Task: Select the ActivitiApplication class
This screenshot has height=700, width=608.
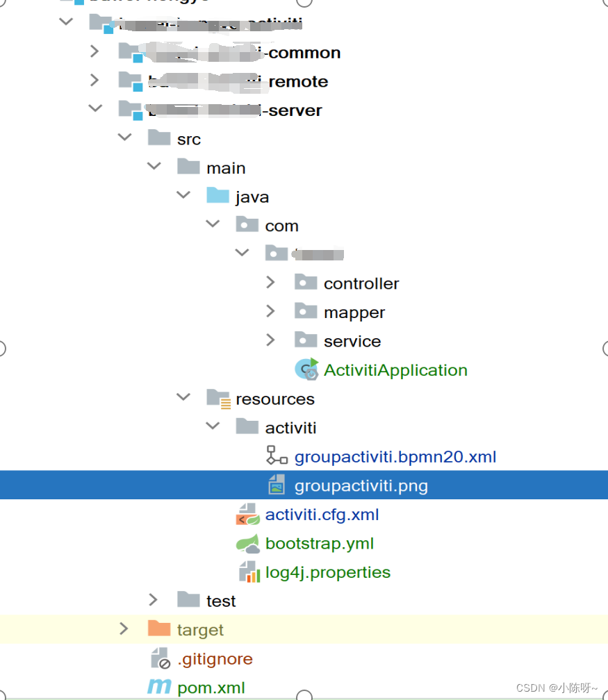Action: point(395,370)
